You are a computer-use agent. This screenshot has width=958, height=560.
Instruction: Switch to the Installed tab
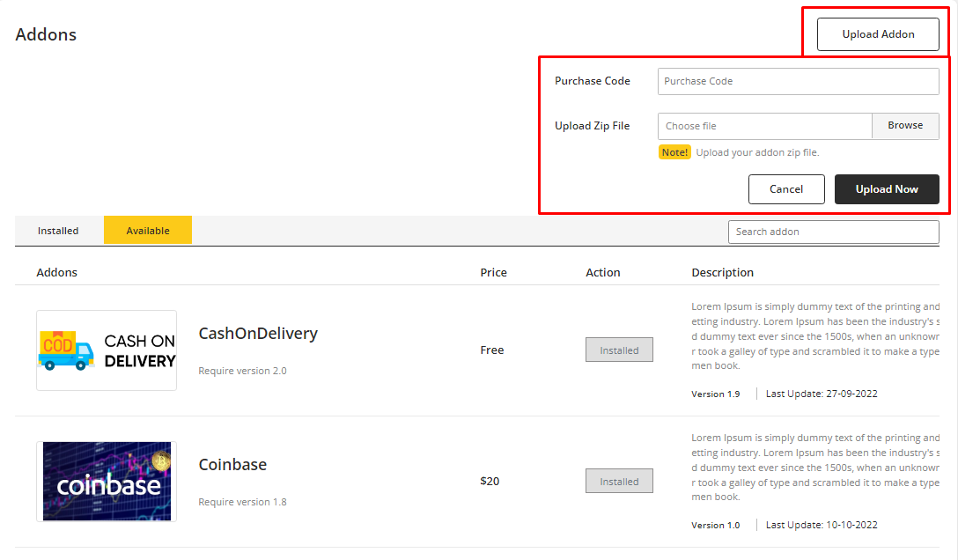click(58, 231)
